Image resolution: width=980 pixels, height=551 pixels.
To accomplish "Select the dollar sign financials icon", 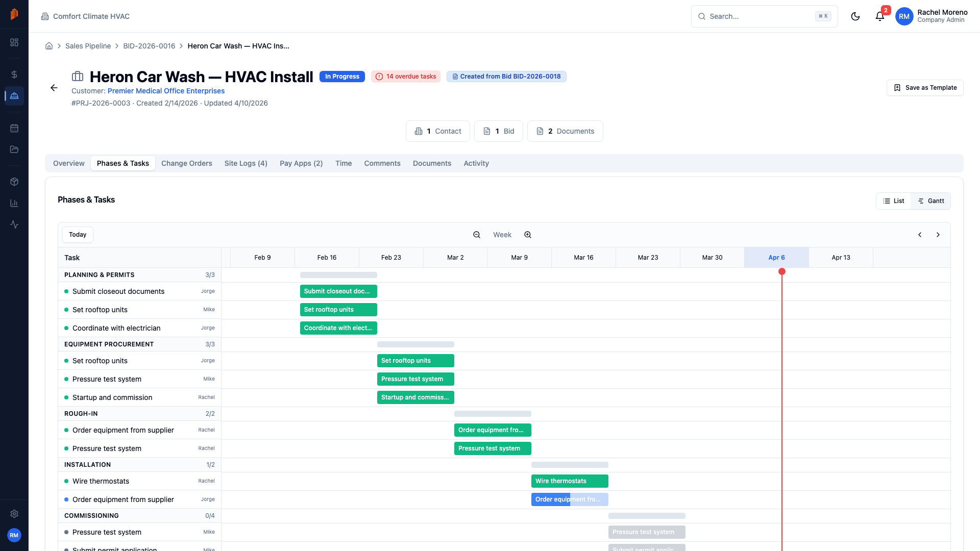I will pos(14,74).
